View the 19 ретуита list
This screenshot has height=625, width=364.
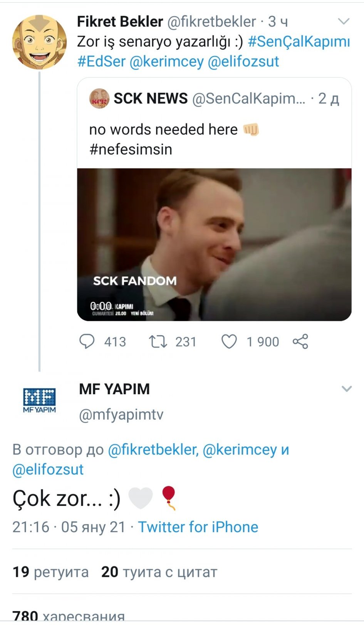(50, 572)
